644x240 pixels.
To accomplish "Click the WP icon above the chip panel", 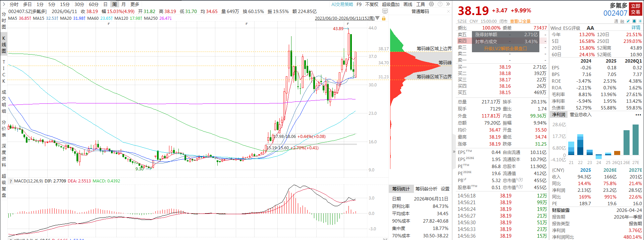I will click(385, 11).
